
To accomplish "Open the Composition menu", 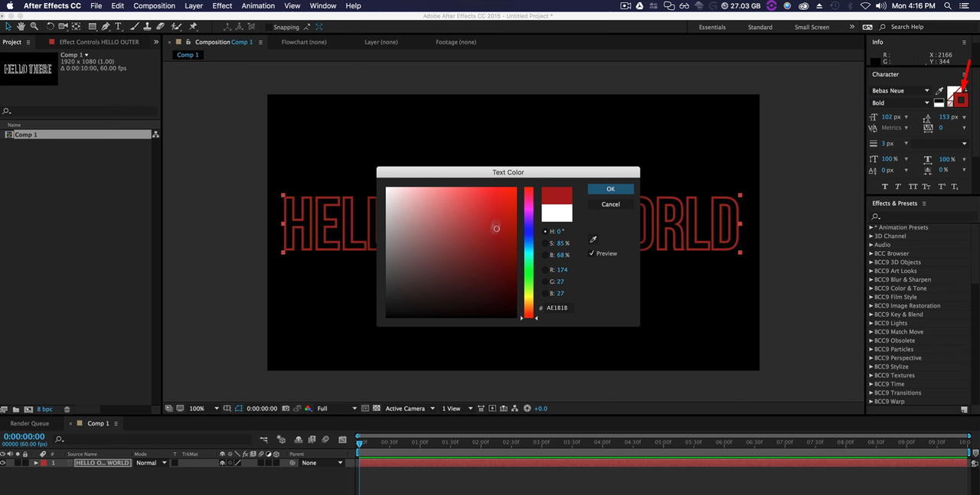I will 154,5.
